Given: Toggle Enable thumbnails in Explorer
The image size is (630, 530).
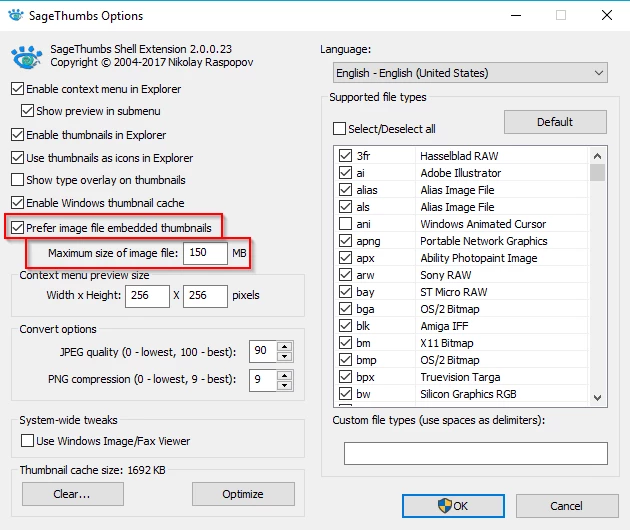Looking at the screenshot, I should coord(17,135).
